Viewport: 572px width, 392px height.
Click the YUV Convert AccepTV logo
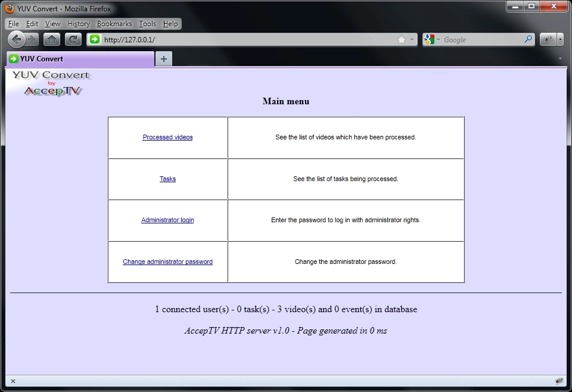[51, 83]
